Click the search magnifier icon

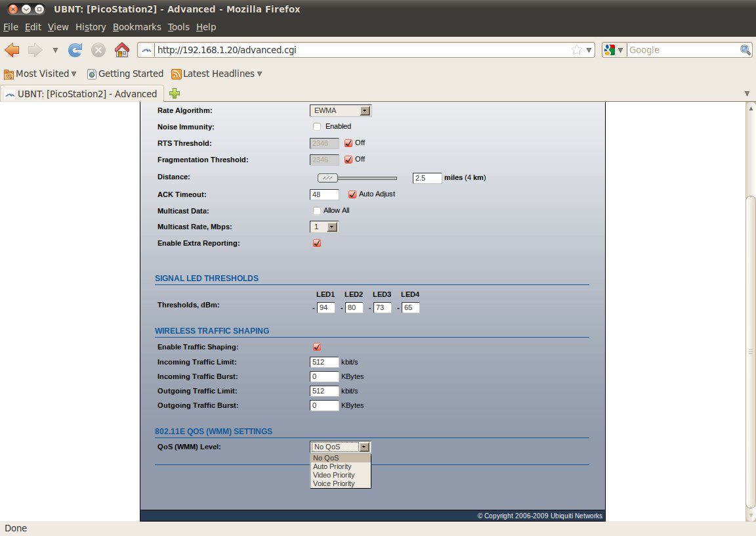(x=745, y=50)
